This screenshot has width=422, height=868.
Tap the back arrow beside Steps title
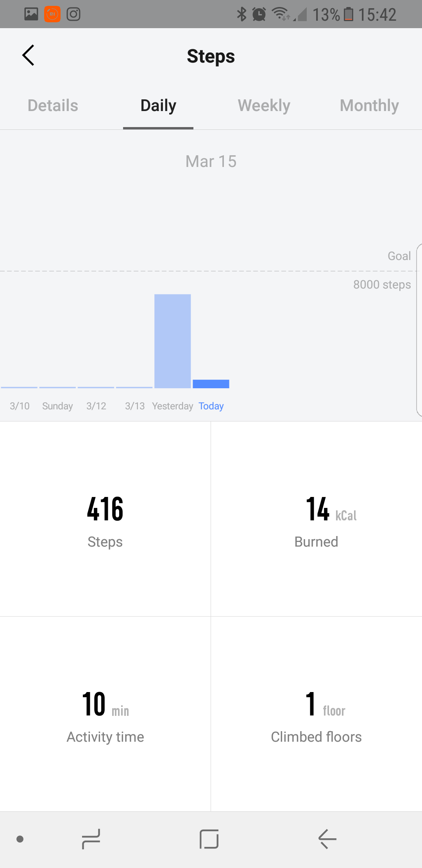(28, 56)
